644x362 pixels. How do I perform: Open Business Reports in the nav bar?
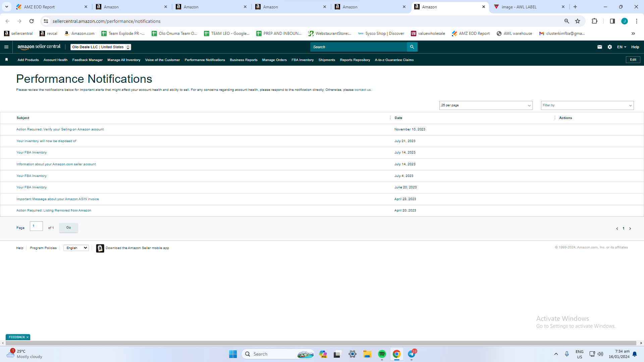[x=244, y=60]
